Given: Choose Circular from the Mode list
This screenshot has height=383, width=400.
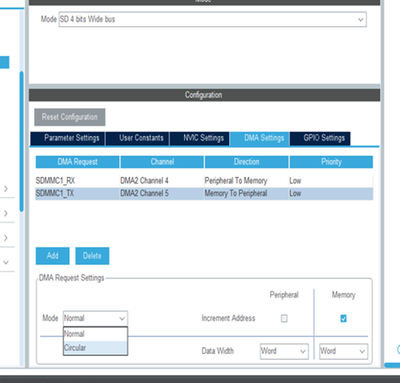Looking at the screenshot, I should [95, 348].
